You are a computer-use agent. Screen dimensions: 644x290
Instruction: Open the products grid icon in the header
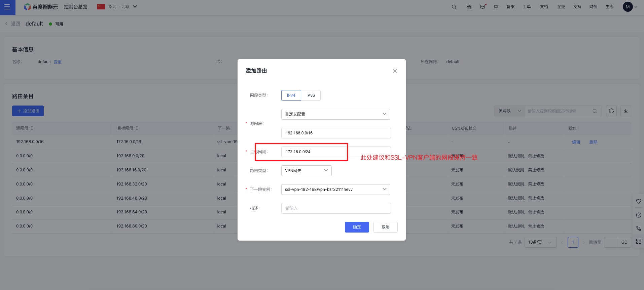(469, 7)
